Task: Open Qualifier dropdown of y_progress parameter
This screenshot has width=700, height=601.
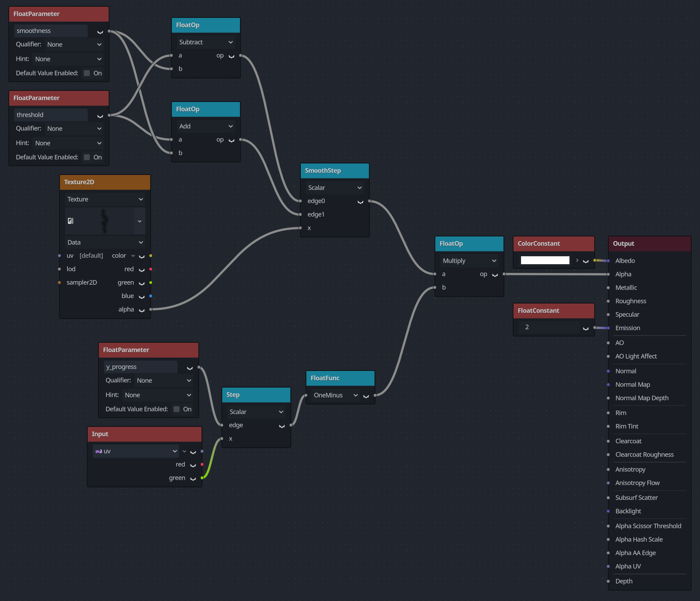Action: [x=163, y=380]
